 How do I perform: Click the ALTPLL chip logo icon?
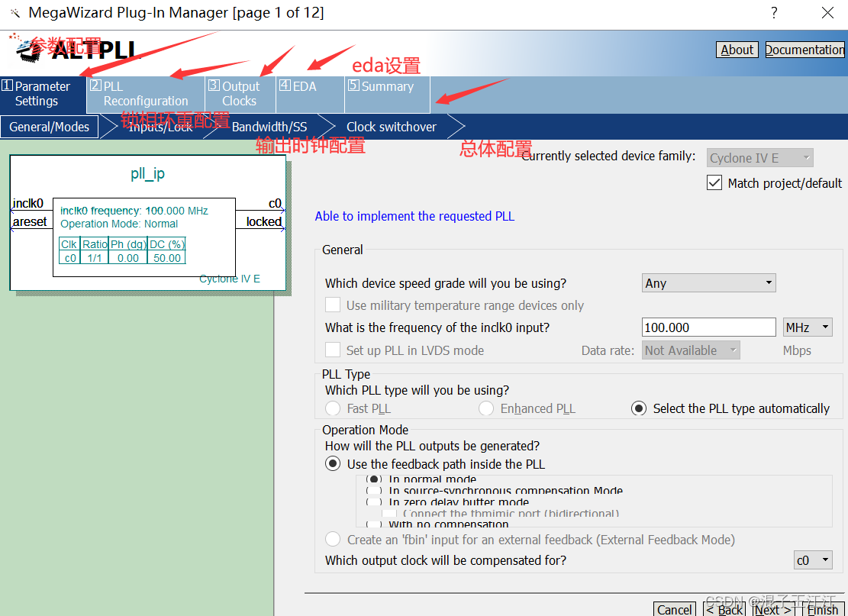click(30, 50)
